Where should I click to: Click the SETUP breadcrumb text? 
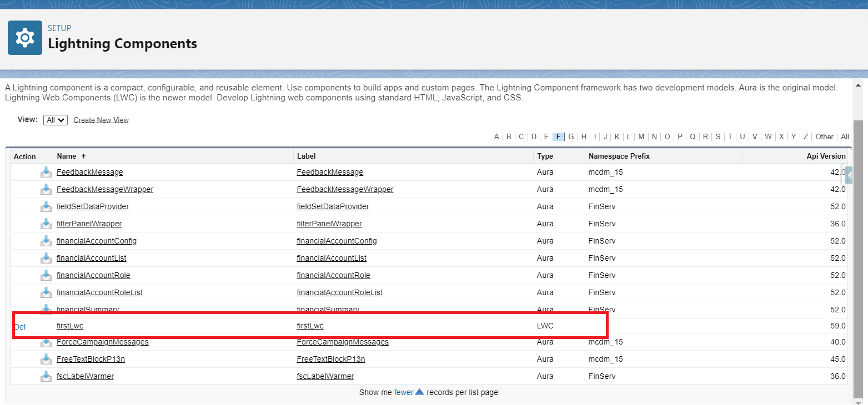[59, 28]
